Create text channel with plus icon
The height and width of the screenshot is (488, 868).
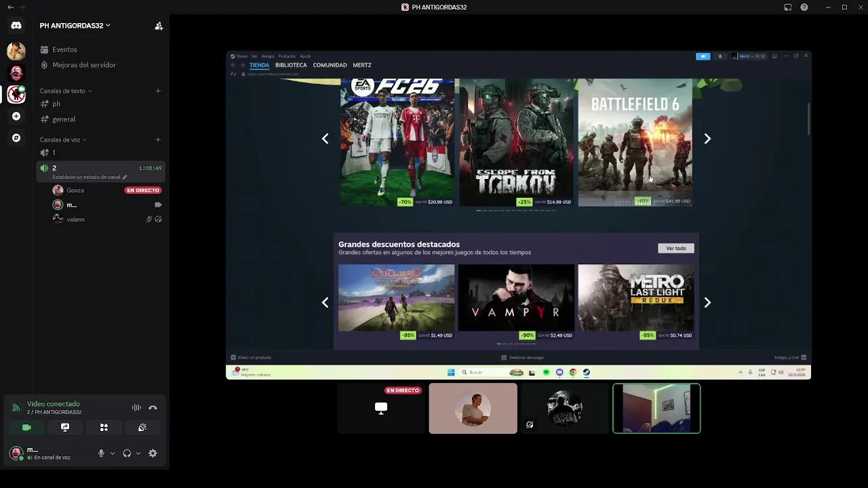click(x=158, y=91)
